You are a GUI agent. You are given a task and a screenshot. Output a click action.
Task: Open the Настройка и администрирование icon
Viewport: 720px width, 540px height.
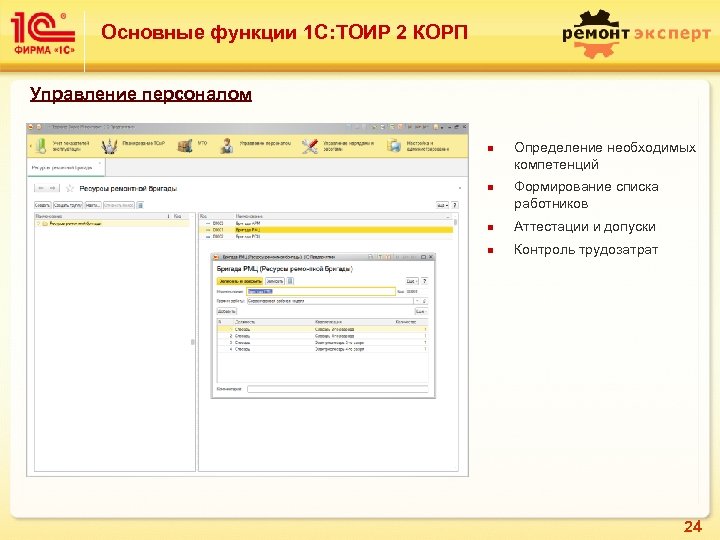pos(393,146)
